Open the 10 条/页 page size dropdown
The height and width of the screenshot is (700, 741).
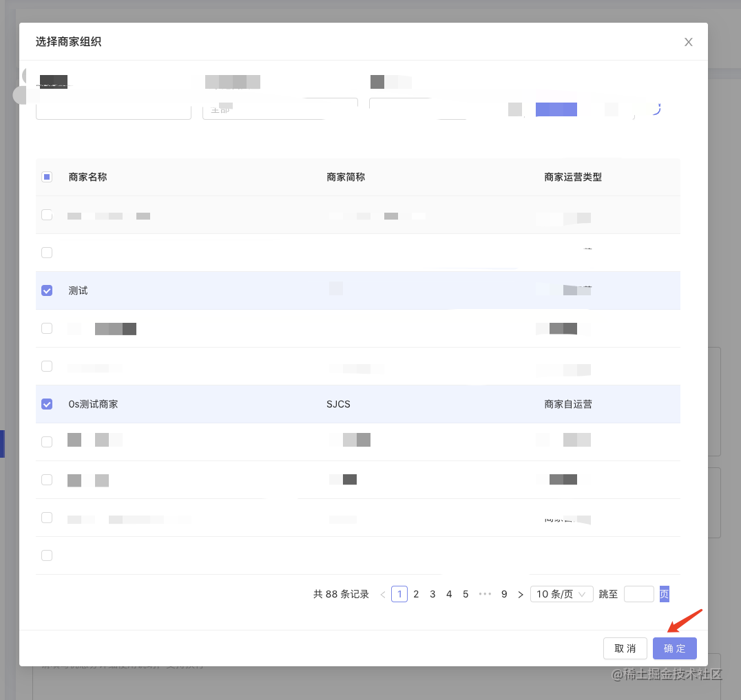click(561, 594)
